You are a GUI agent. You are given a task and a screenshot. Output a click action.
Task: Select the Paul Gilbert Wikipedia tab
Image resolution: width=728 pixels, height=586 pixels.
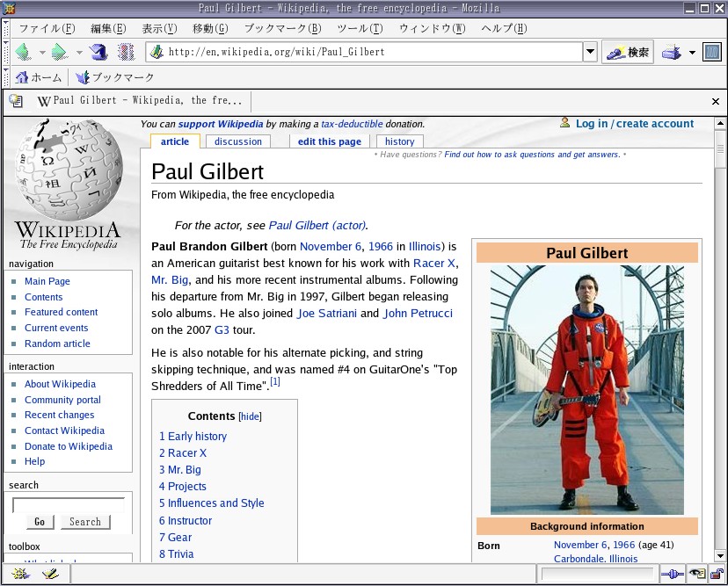(x=139, y=101)
